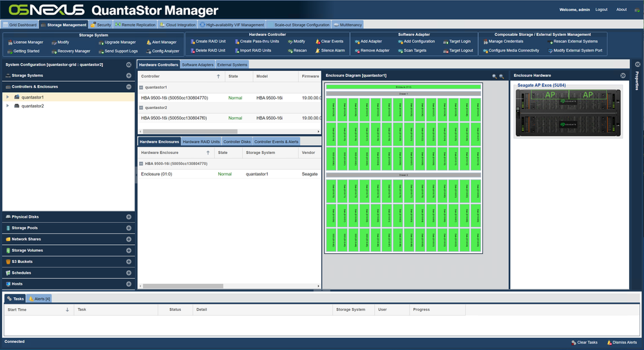Switch to the Software Adapters tab
This screenshot has height=350, width=644.
click(x=198, y=64)
